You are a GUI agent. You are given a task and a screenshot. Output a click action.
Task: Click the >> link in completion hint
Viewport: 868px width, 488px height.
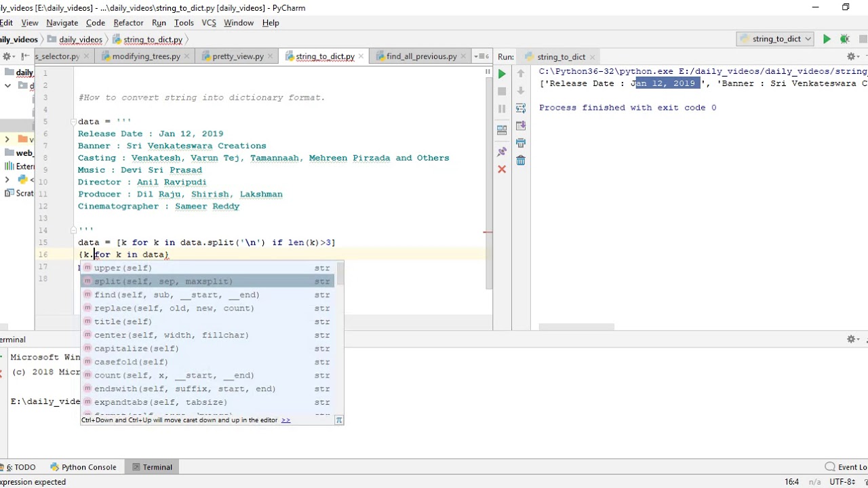[x=285, y=420]
